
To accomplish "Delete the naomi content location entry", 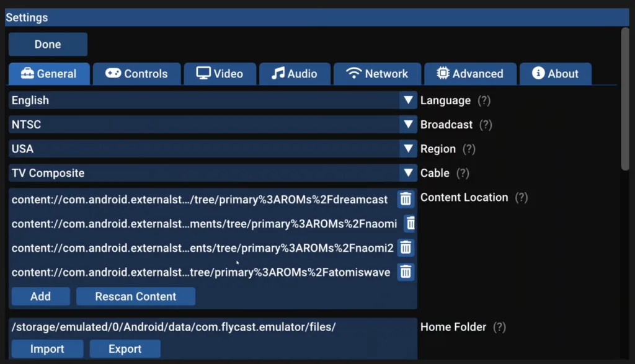I will point(410,223).
